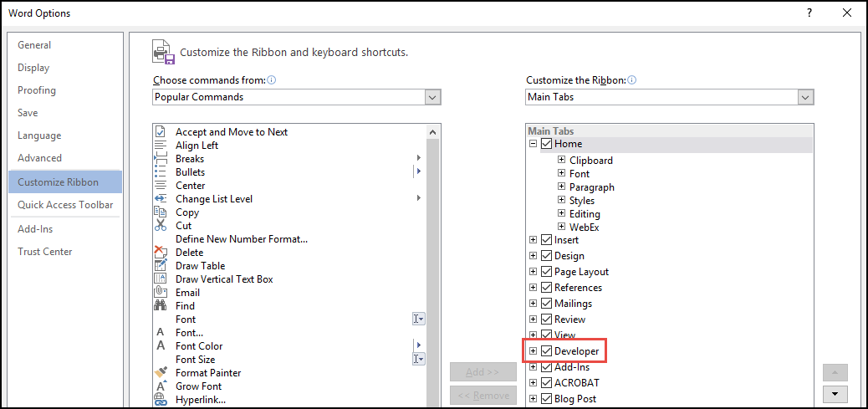Image resolution: width=868 pixels, height=409 pixels.
Task: Click the commands list scrollbar up arrow
Action: 433,132
